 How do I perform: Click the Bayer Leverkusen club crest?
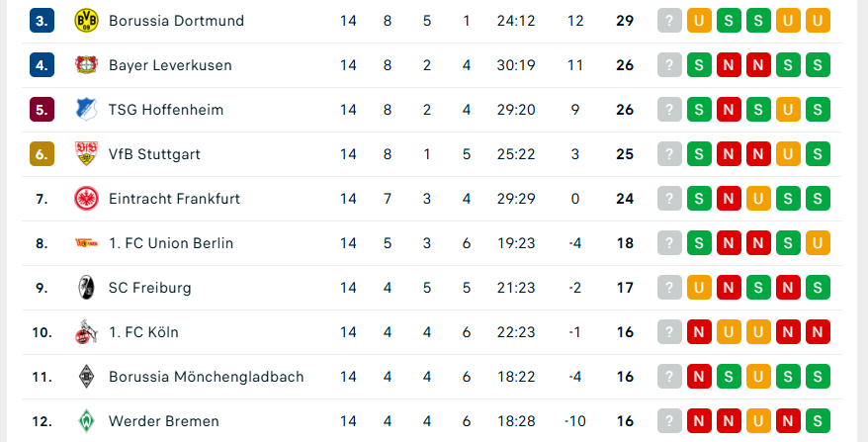[87, 65]
